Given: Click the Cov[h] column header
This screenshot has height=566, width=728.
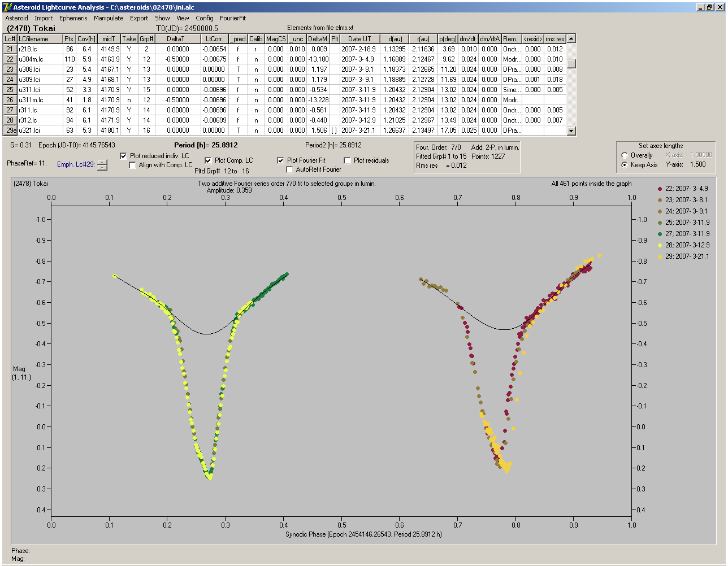Looking at the screenshot, I should pos(87,39).
